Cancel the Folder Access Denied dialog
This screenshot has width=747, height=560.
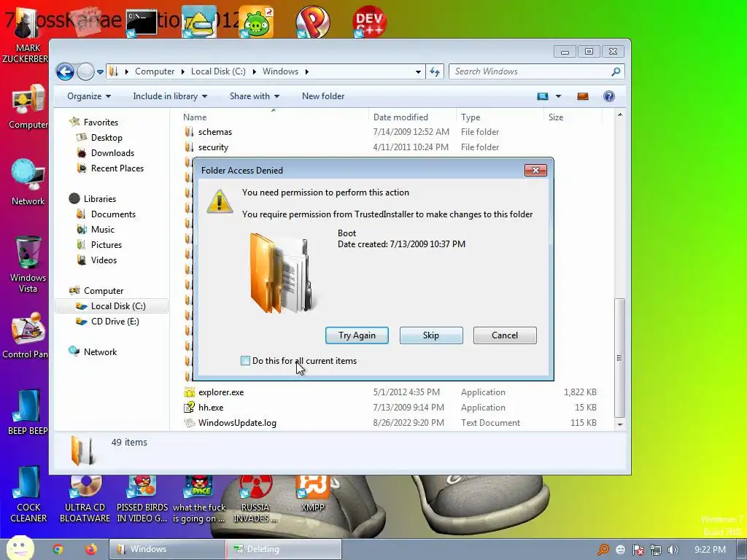(x=505, y=335)
